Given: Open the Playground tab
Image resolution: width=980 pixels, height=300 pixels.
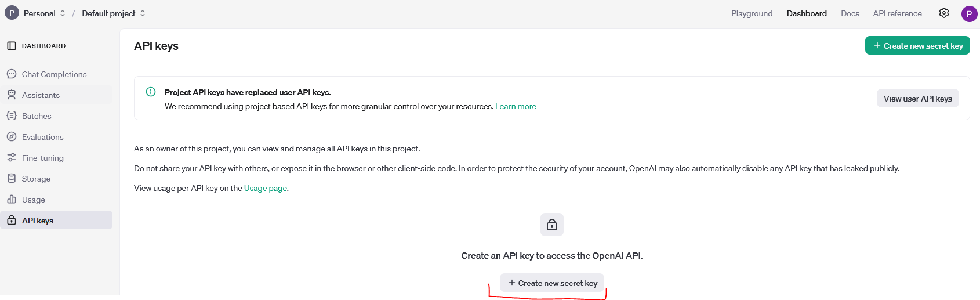Looking at the screenshot, I should [752, 13].
